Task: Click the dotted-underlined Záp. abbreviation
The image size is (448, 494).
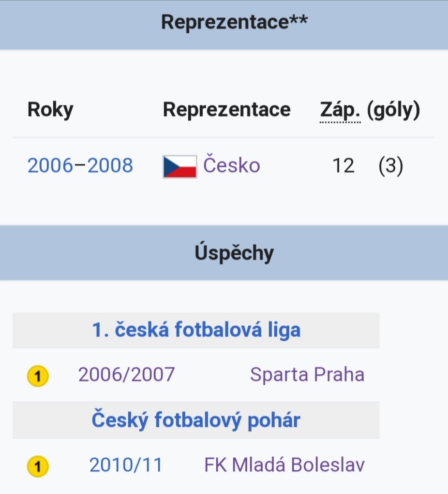Action: [340, 110]
